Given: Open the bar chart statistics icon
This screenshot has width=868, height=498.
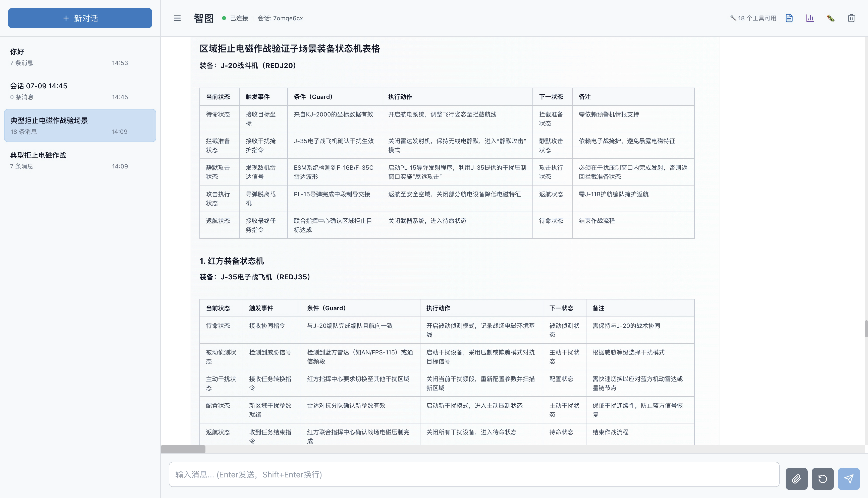Looking at the screenshot, I should [x=810, y=18].
